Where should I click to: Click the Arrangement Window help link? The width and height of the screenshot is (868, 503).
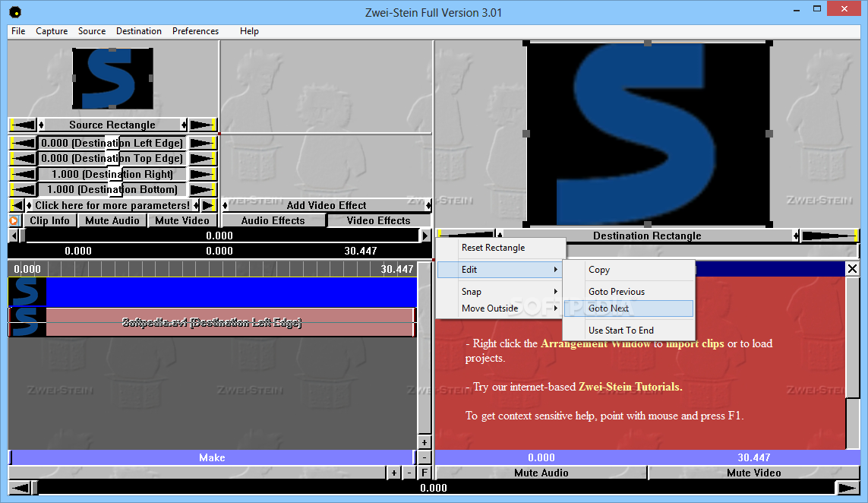tap(595, 343)
